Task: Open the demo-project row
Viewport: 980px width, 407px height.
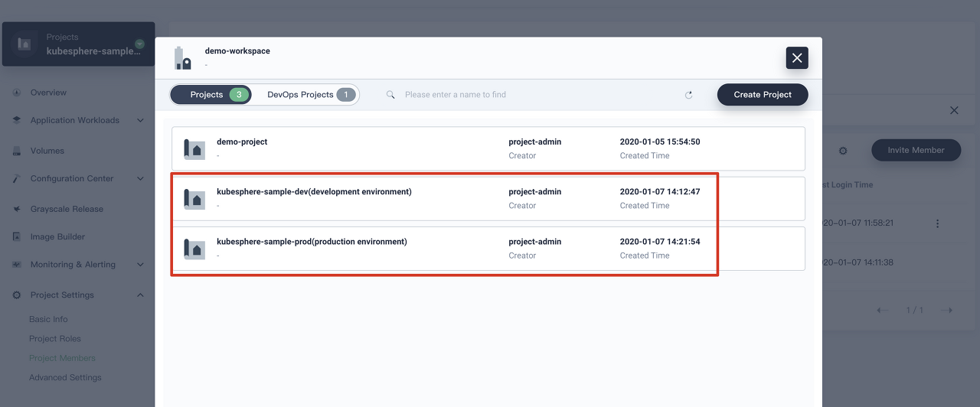Action: pos(488,148)
